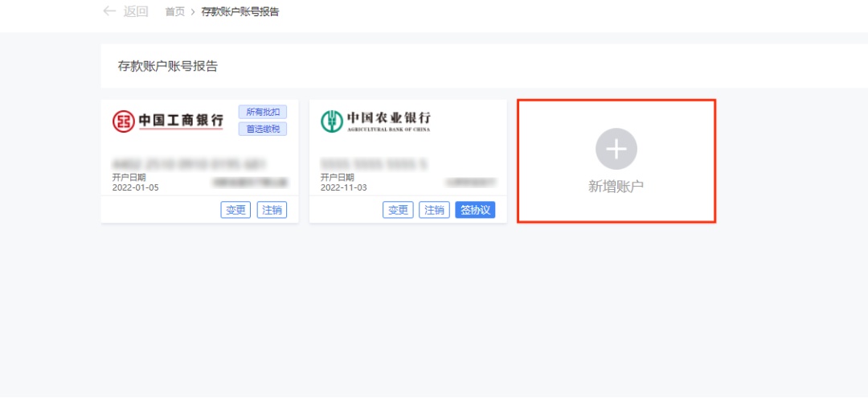The width and height of the screenshot is (868, 415).
Task: Click 开户日期 label on Agricultural Bank card
Action: [x=338, y=177]
